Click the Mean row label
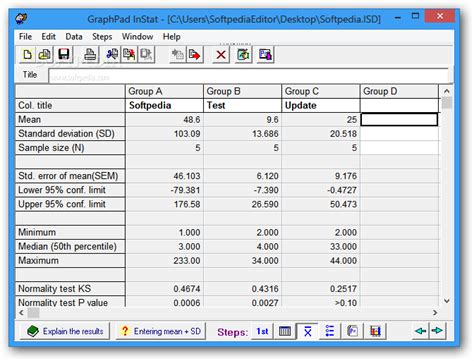474x361 pixels. (70, 119)
